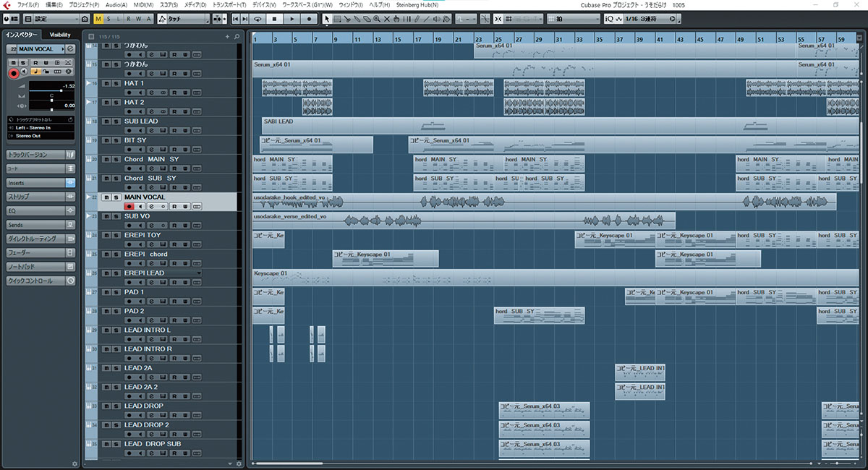Open MAIN VOCAL channel settings edit button
Image resolution: width=868 pixels, height=470 pixels.
click(70, 48)
